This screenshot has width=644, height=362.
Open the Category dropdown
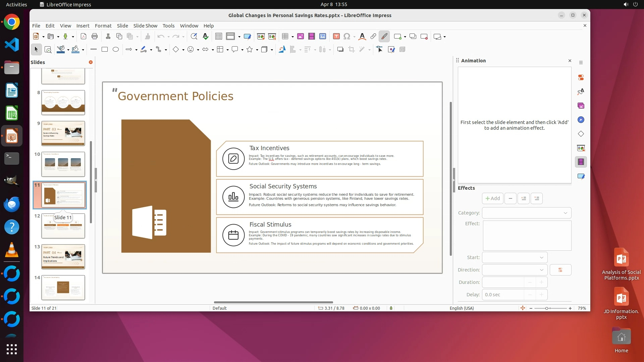pyautogui.click(x=527, y=213)
